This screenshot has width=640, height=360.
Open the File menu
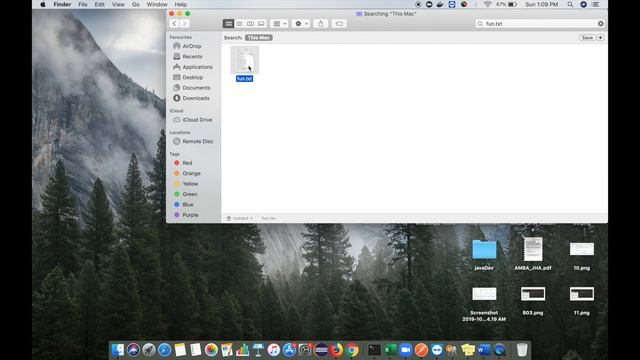[x=83, y=4]
